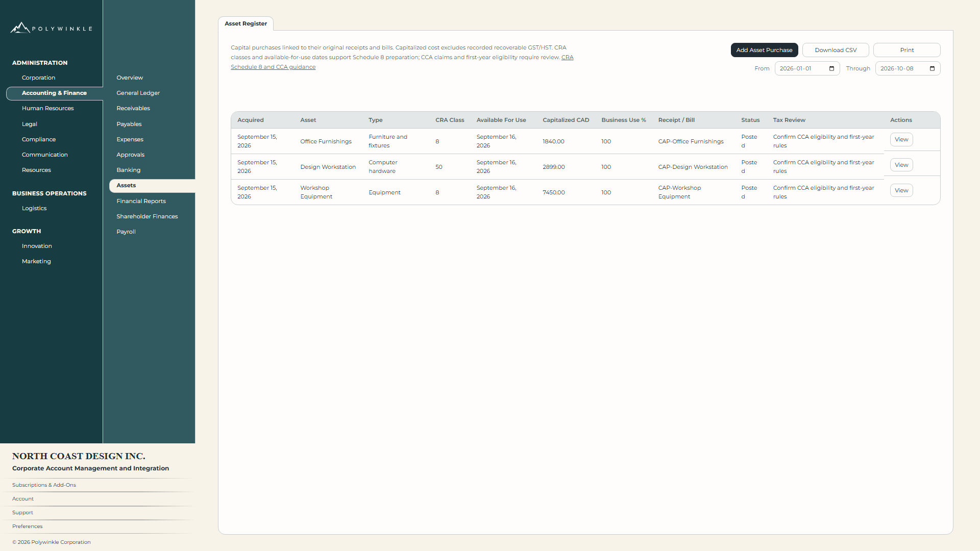The width and height of the screenshot is (980, 551).
Task: Click Add Asset Purchase button
Action: pyautogui.click(x=764, y=50)
